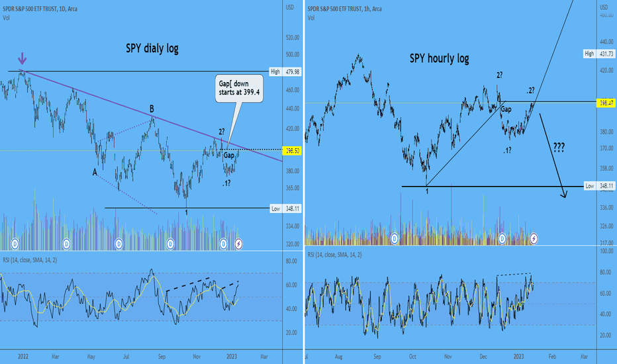
Task: Select the 'Gap[ down starts at 399.4' callout
Action: (239, 89)
